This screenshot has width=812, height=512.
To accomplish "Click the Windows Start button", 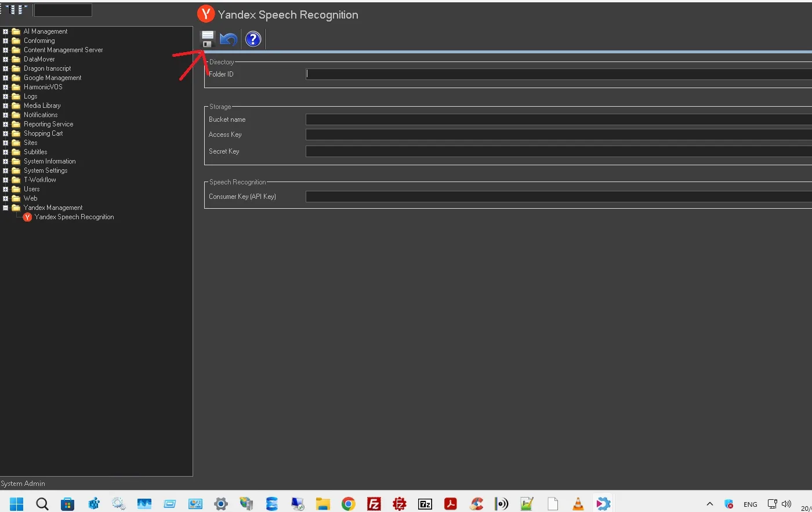I will click(x=16, y=503).
